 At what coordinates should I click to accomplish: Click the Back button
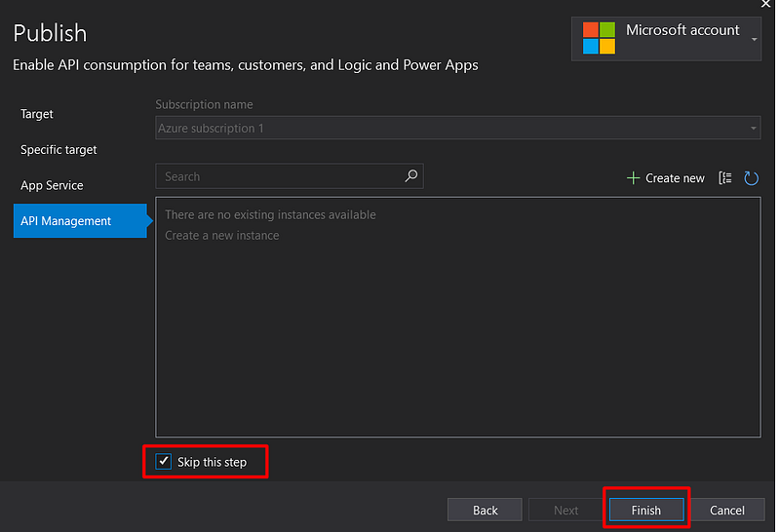485,510
